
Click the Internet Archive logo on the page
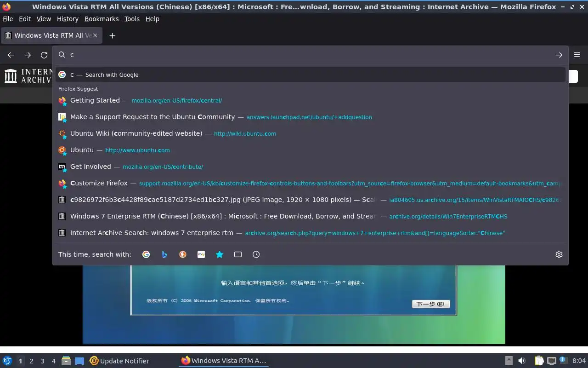(x=28, y=76)
